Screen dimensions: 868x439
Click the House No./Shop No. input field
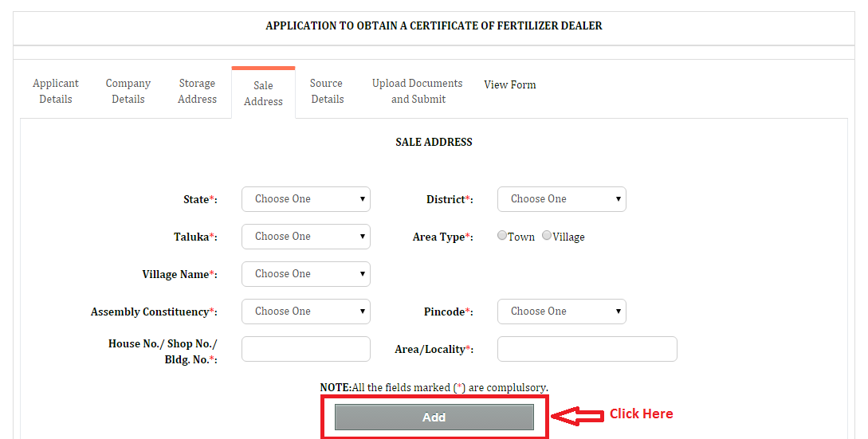pos(306,349)
